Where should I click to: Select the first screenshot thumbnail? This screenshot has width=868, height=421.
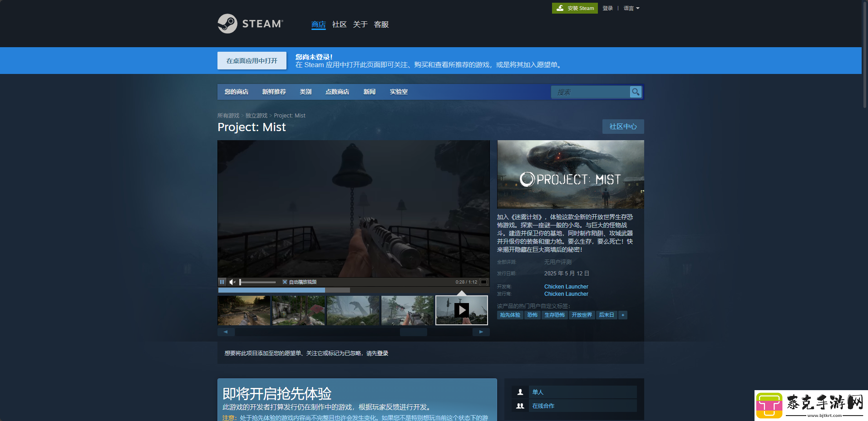click(x=244, y=310)
